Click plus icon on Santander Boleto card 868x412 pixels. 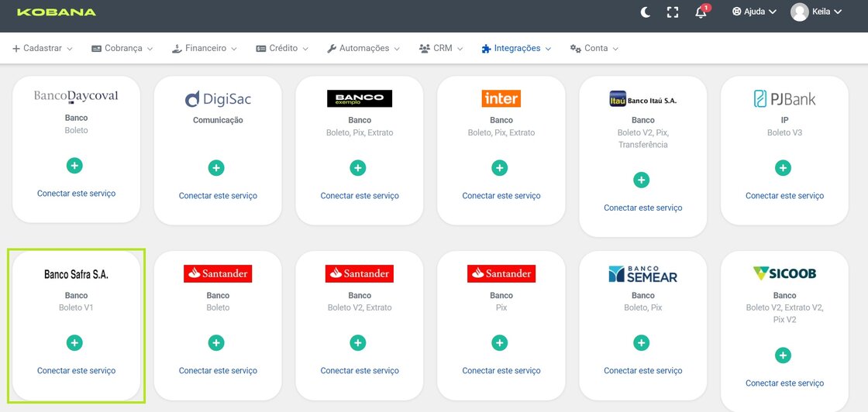click(x=216, y=343)
